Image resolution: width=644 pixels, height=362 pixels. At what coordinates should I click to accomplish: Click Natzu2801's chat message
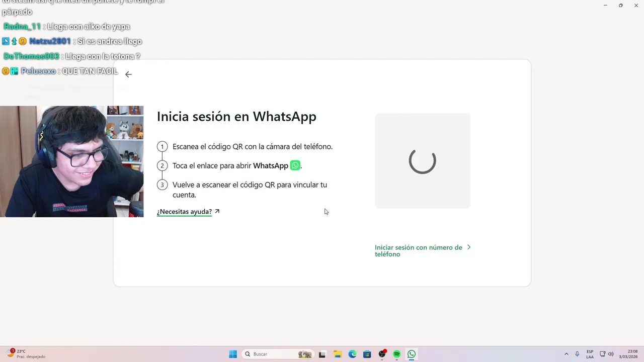[x=72, y=41]
